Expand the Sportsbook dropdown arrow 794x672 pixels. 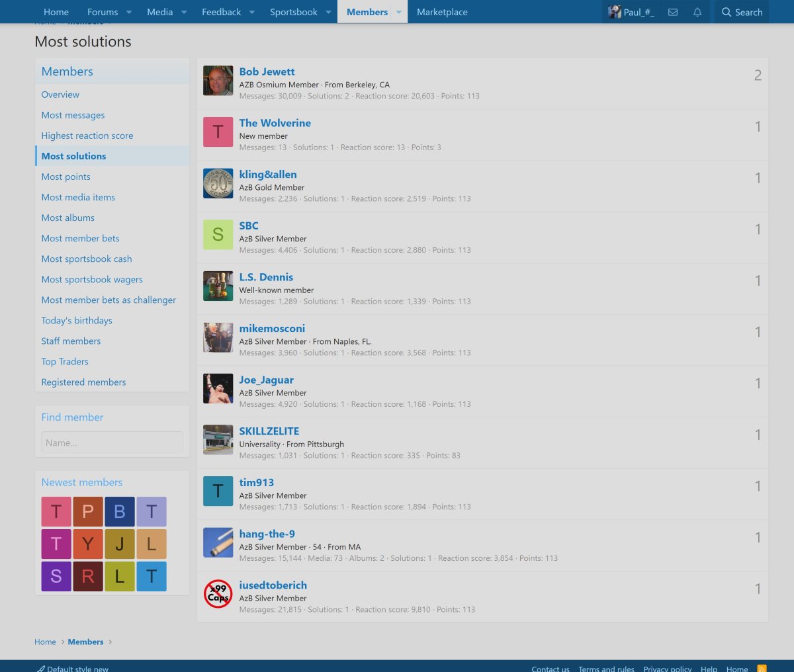pyautogui.click(x=328, y=12)
